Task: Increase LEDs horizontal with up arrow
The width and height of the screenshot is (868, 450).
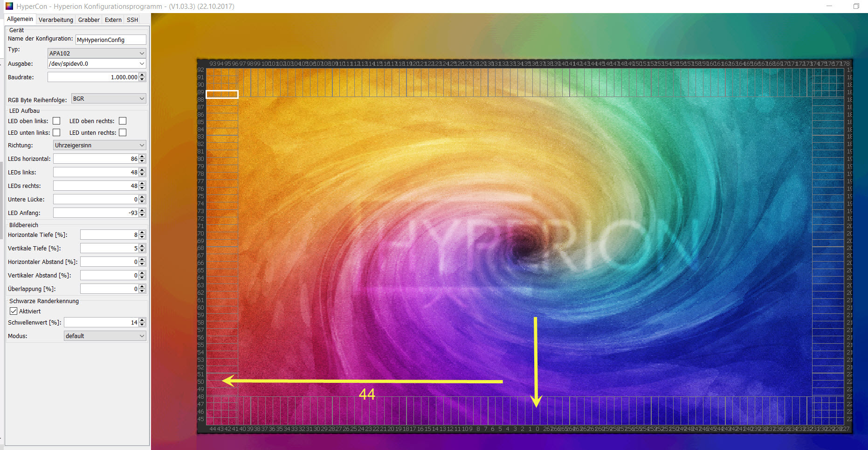Action: point(142,157)
